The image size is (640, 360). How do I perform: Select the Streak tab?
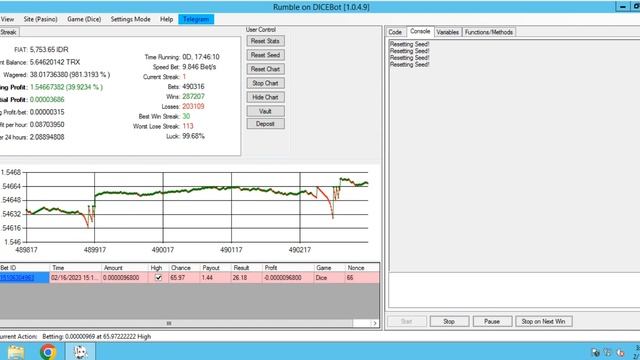[x=9, y=32]
